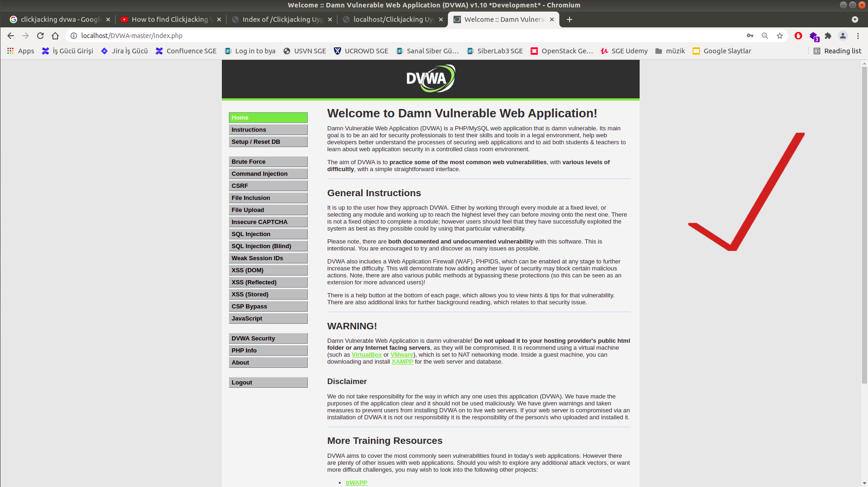Open Setup / Reset DB page

(268, 142)
